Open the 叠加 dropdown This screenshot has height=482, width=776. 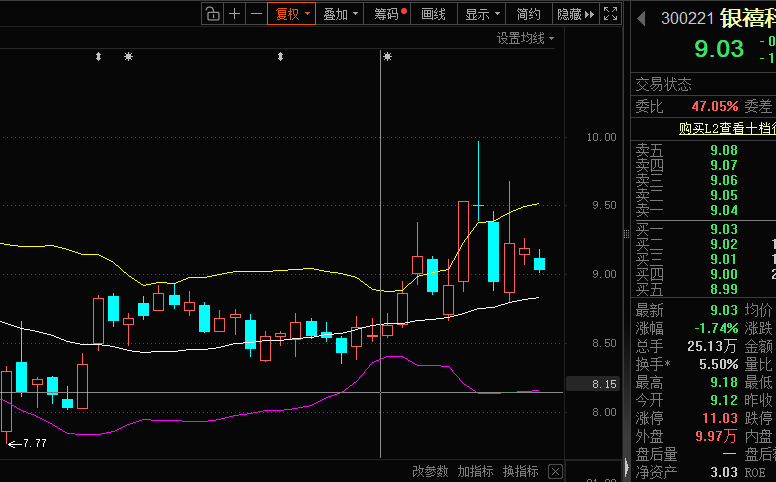340,14
